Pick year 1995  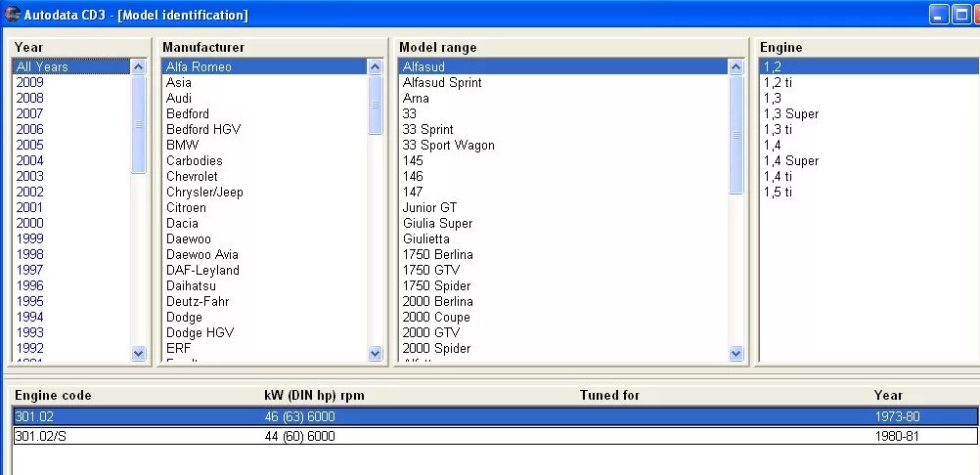(x=30, y=301)
